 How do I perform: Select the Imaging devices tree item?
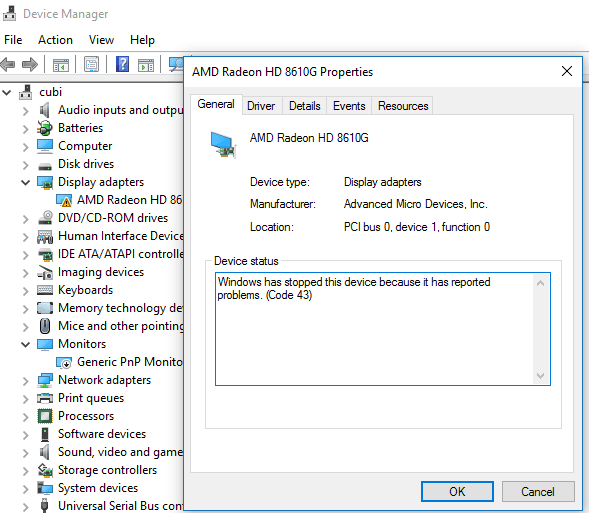point(101,272)
